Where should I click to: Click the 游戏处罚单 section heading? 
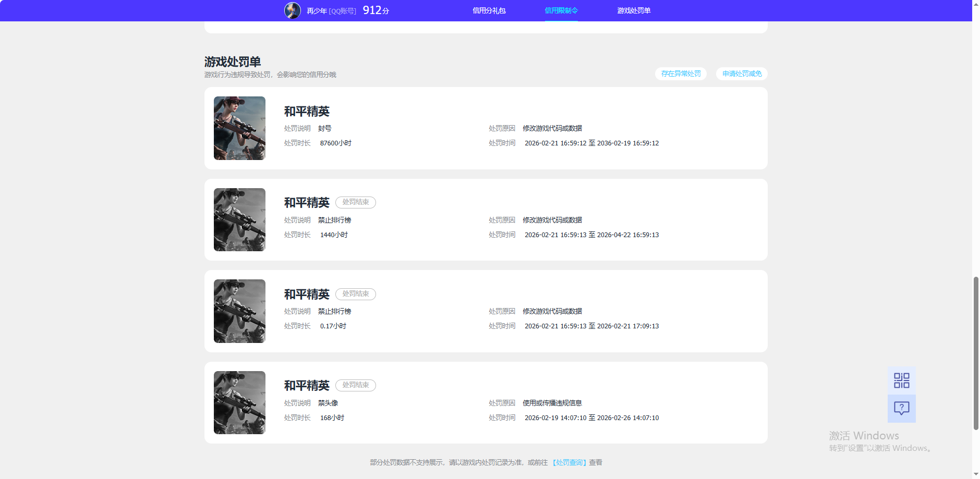(233, 62)
